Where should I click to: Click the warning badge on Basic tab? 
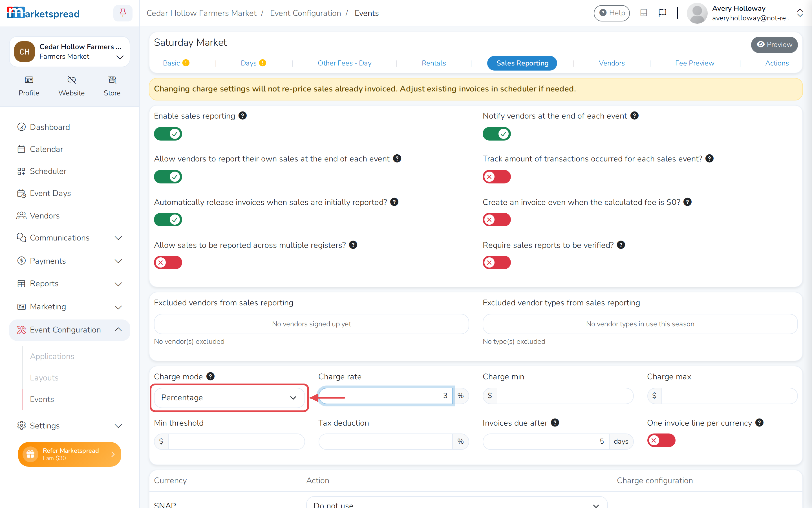tap(186, 63)
